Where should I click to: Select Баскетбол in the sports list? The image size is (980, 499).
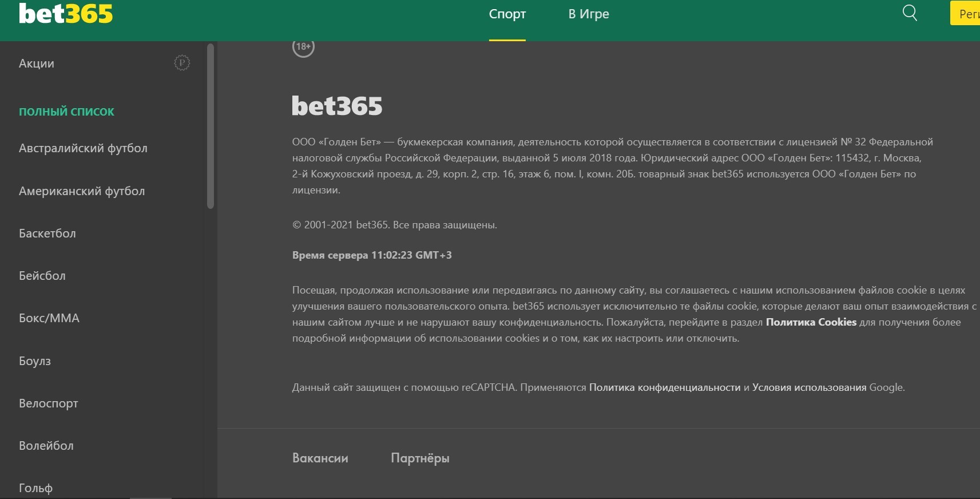[x=47, y=233]
